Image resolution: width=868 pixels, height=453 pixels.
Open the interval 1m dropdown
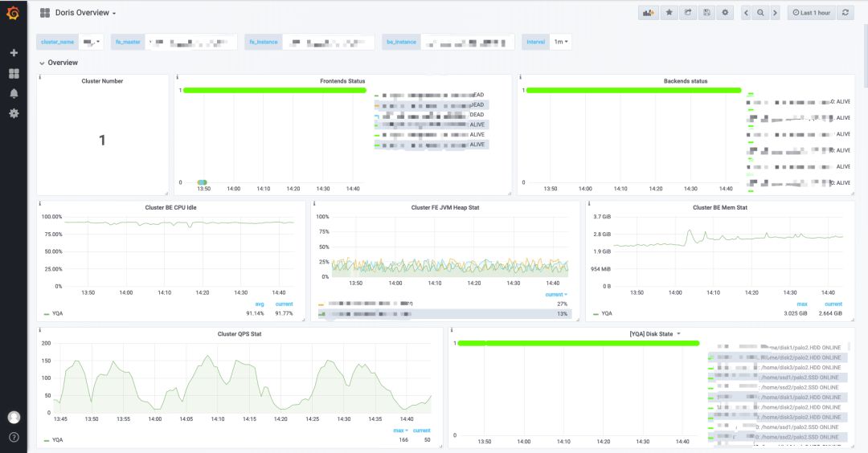click(561, 42)
